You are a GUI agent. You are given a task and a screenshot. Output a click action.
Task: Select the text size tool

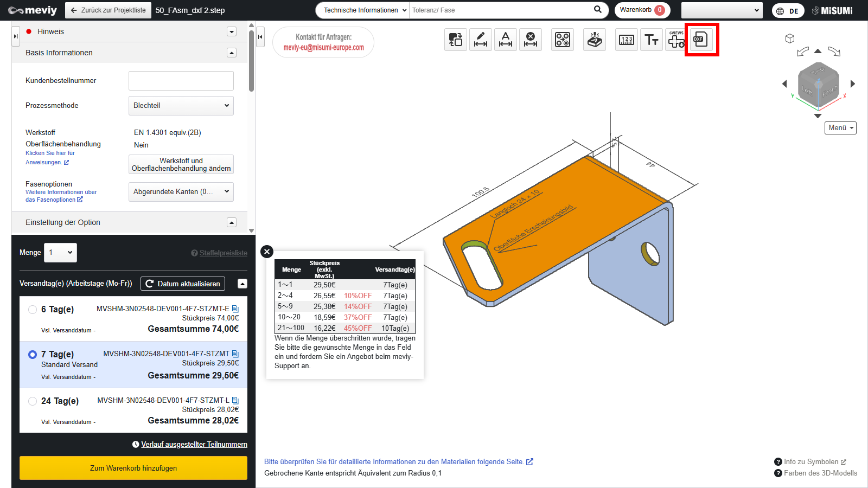pos(652,40)
